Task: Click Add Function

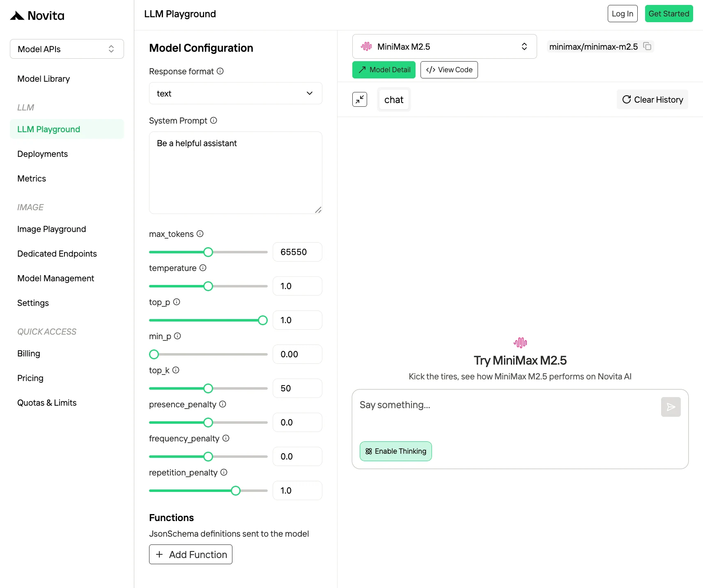Action: tap(191, 554)
